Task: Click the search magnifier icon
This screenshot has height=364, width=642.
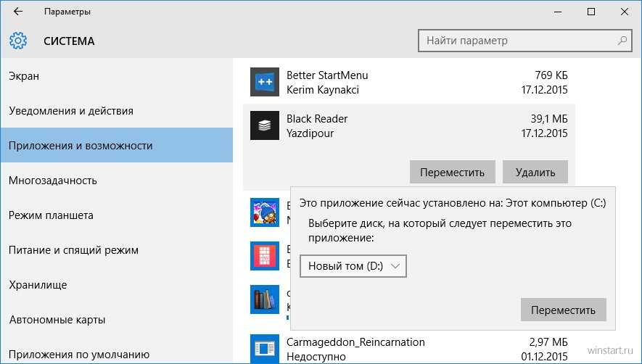Action: (622, 41)
